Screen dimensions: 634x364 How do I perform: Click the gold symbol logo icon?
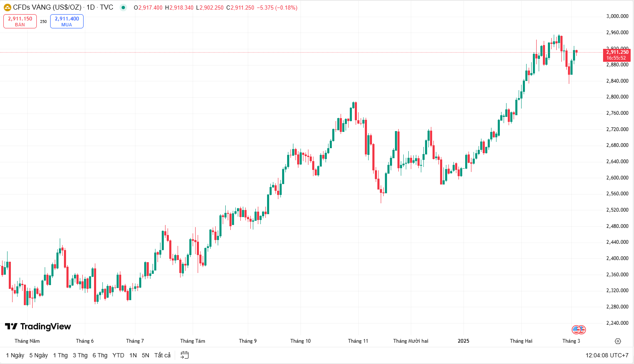click(x=7, y=8)
